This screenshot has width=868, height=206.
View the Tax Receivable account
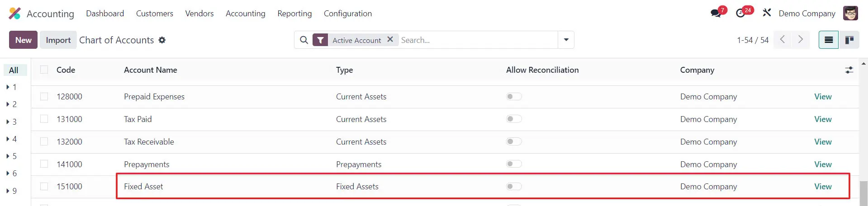[x=823, y=142]
